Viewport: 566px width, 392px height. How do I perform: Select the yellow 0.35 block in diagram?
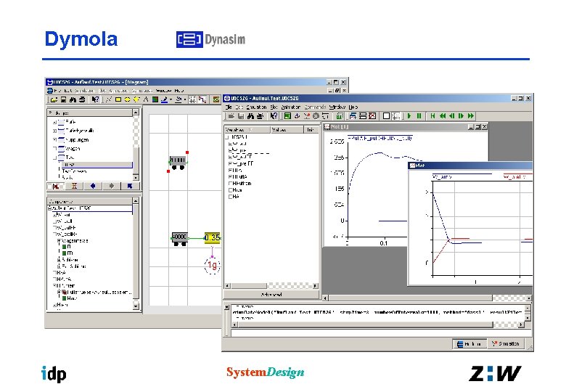point(212,237)
